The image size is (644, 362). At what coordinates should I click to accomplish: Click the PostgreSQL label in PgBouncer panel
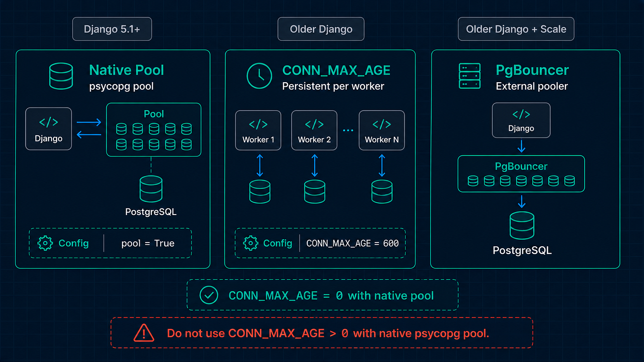[522, 250]
